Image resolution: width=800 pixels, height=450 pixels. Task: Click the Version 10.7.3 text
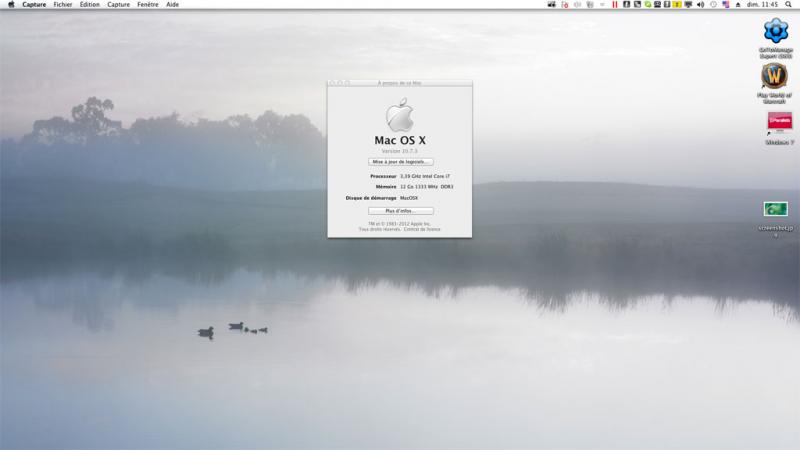point(399,151)
